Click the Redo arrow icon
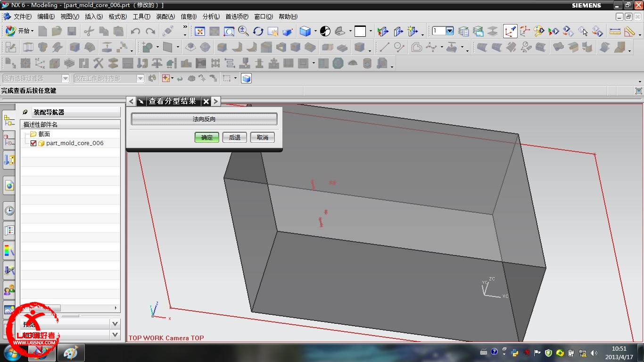Screen dimensions: 644x362 [150, 32]
